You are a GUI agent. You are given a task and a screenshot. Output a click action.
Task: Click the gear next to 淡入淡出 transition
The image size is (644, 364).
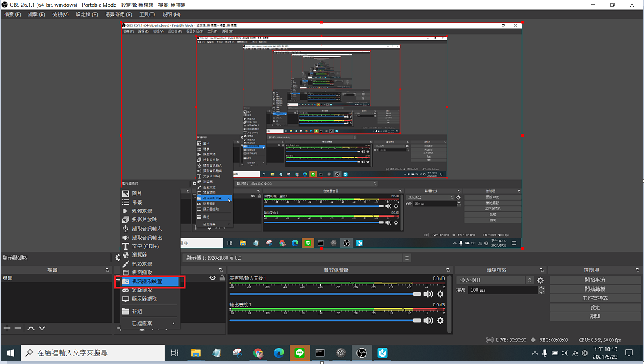click(540, 280)
